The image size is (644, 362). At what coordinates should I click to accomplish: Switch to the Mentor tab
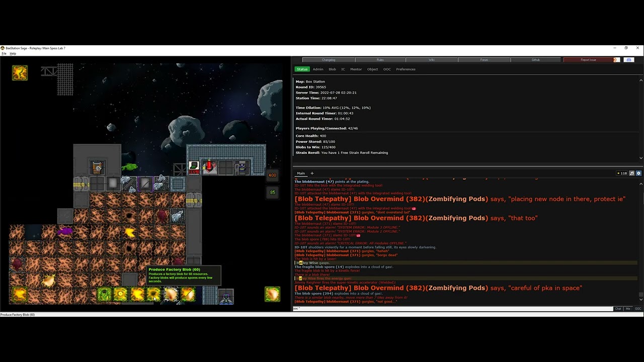pos(356,69)
